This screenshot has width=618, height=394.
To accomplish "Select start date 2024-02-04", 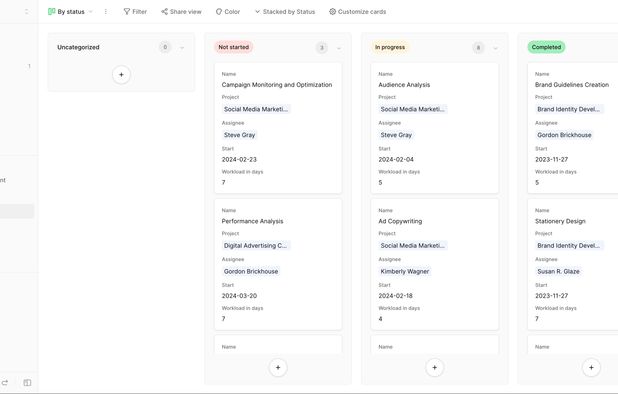I will point(396,159).
